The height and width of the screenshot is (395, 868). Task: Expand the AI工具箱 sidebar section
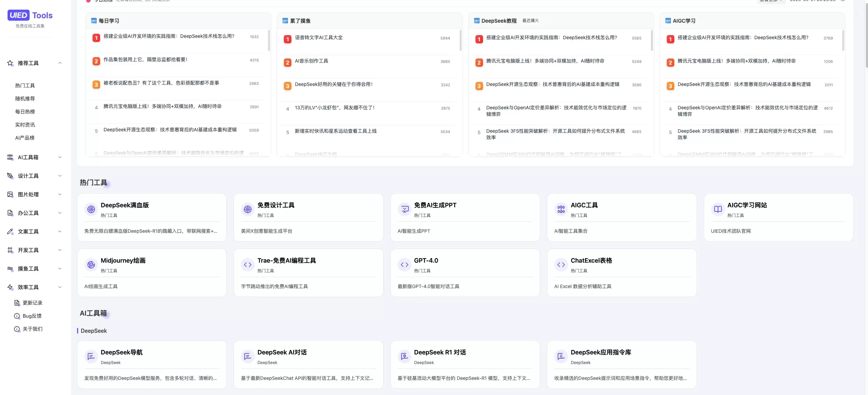click(60, 157)
